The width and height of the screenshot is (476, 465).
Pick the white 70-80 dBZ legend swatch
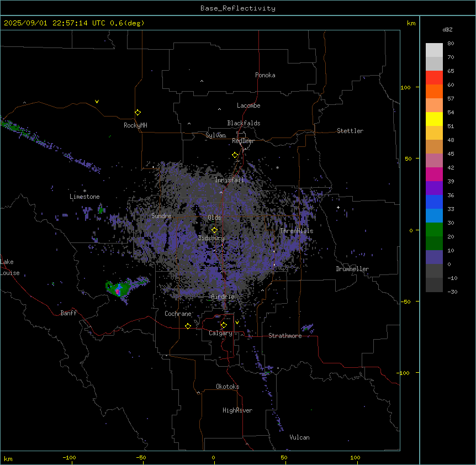coord(434,50)
